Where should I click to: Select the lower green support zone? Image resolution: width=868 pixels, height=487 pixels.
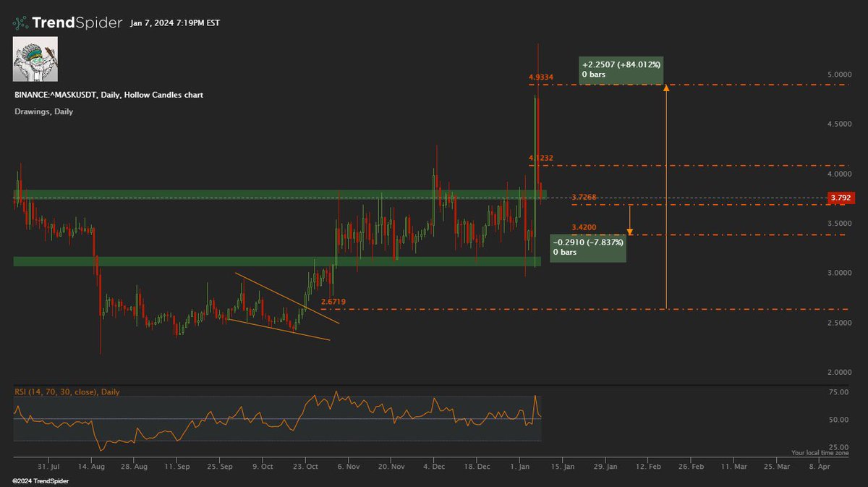tap(277, 261)
